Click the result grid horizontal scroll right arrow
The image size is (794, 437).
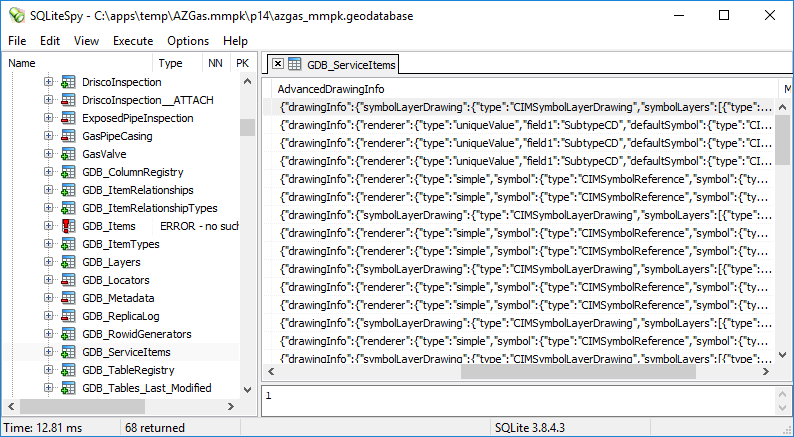click(x=766, y=372)
